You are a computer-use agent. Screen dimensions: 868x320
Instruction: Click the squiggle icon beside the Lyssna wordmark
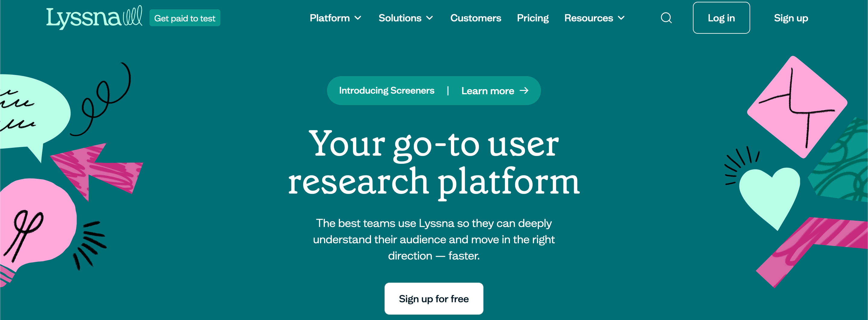tap(132, 16)
